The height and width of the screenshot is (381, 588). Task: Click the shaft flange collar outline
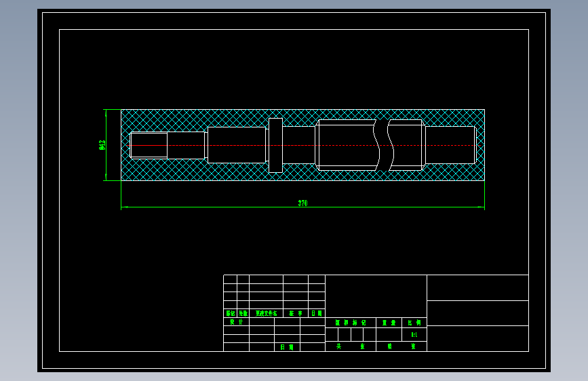click(275, 146)
